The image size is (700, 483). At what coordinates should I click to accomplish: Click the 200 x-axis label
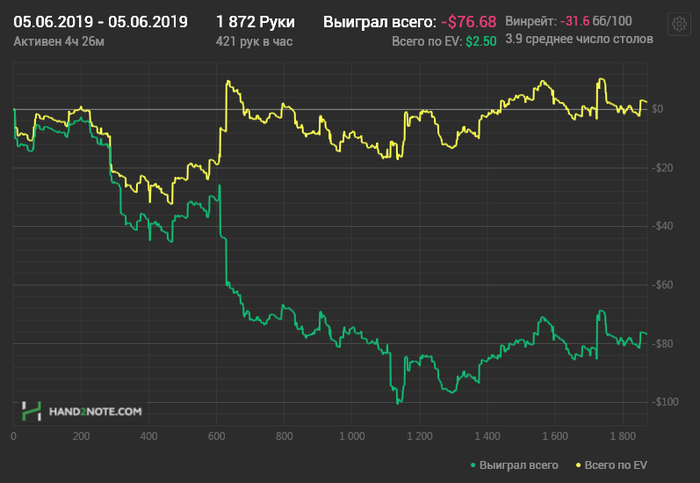click(x=81, y=436)
